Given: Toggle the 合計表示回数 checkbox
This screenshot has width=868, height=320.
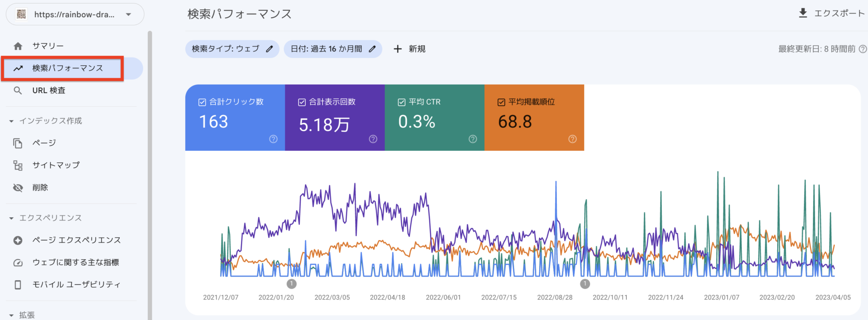Looking at the screenshot, I should pos(302,102).
